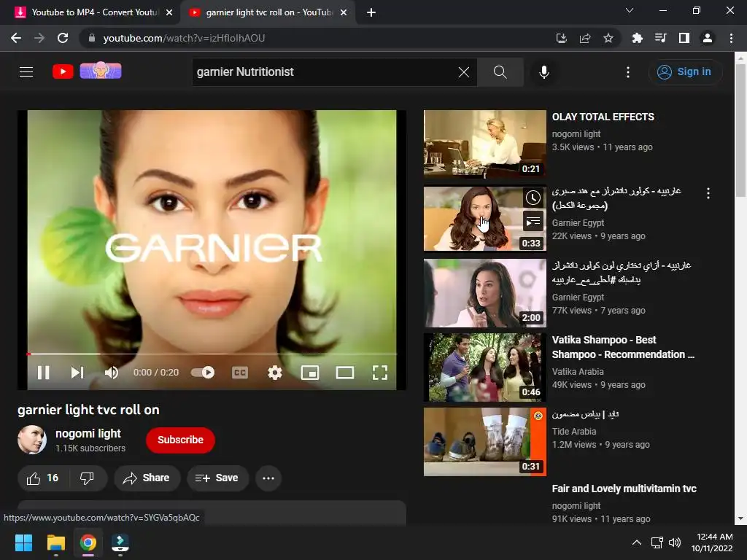Open Windows Start menu
The image size is (747, 560).
(x=23, y=542)
